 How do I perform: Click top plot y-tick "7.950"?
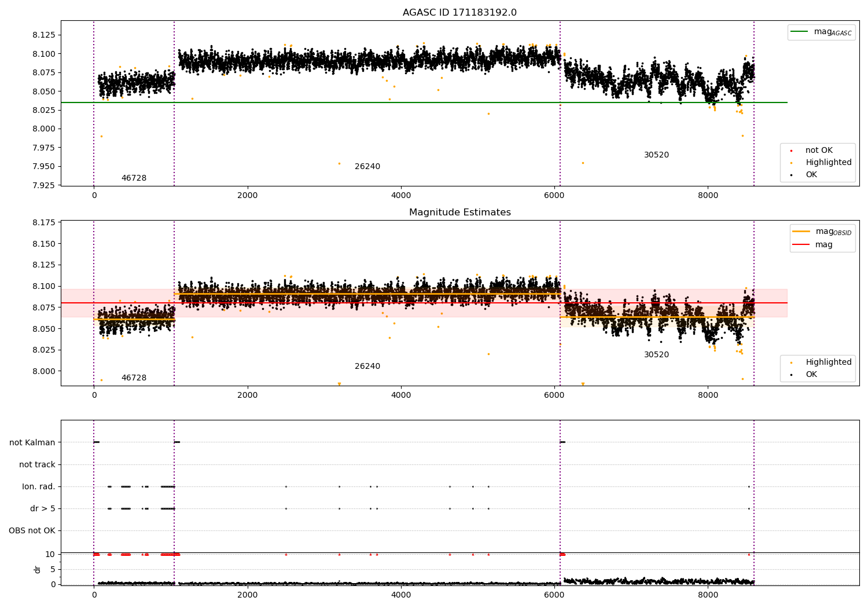pyautogui.click(x=44, y=167)
